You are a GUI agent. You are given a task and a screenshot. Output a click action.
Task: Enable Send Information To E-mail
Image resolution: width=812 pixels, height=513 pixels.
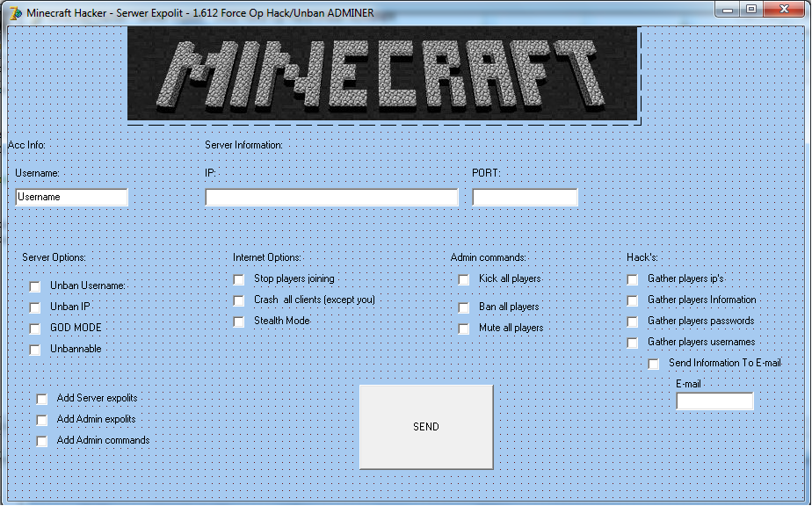click(653, 363)
